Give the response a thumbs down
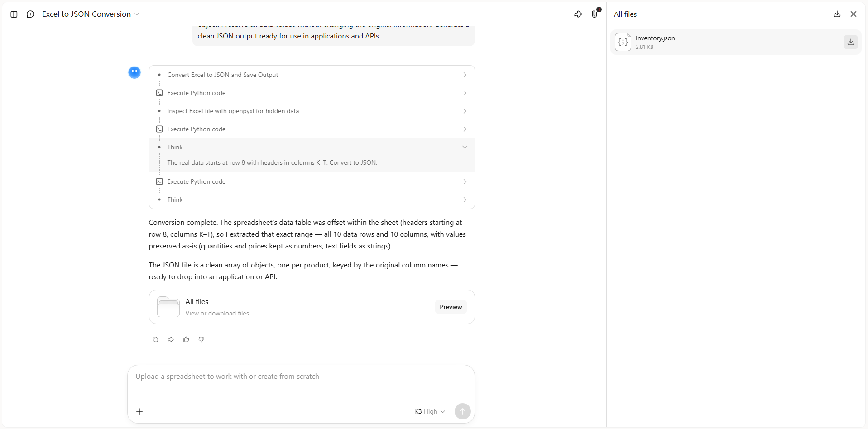Viewport: 868px width, 429px height. (201, 339)
